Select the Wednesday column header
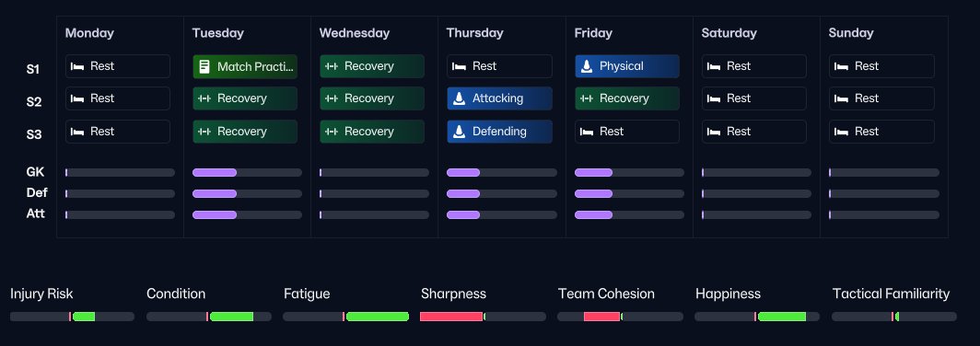 [355, 33]
